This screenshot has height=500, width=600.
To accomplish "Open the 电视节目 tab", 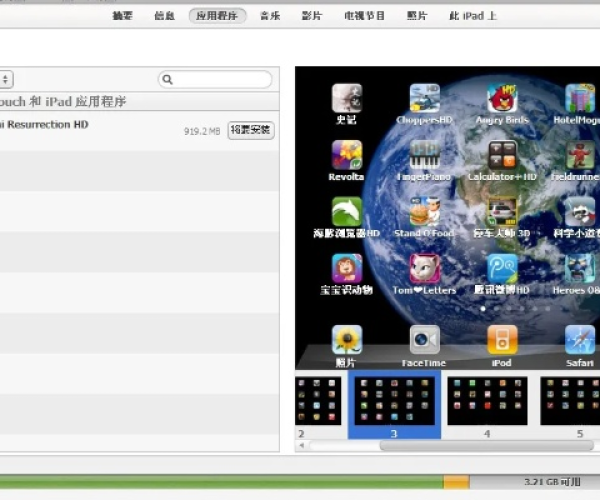I will coord(364,16).
